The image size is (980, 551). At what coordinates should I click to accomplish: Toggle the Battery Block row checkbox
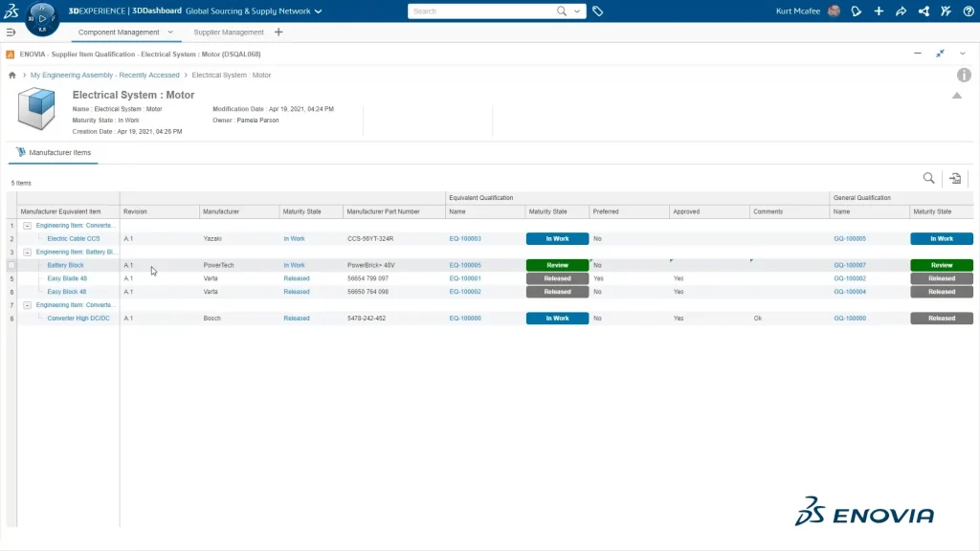(11, 265)
